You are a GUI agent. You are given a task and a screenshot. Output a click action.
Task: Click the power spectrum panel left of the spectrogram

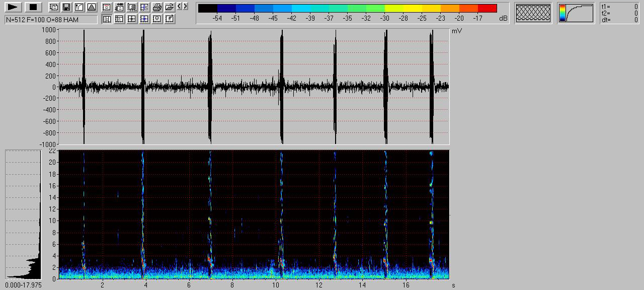coord(23,214)
